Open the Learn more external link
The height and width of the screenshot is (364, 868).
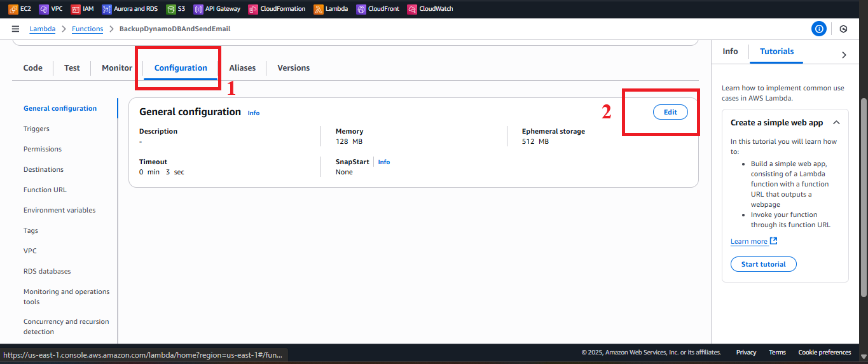tap(754, 241)
